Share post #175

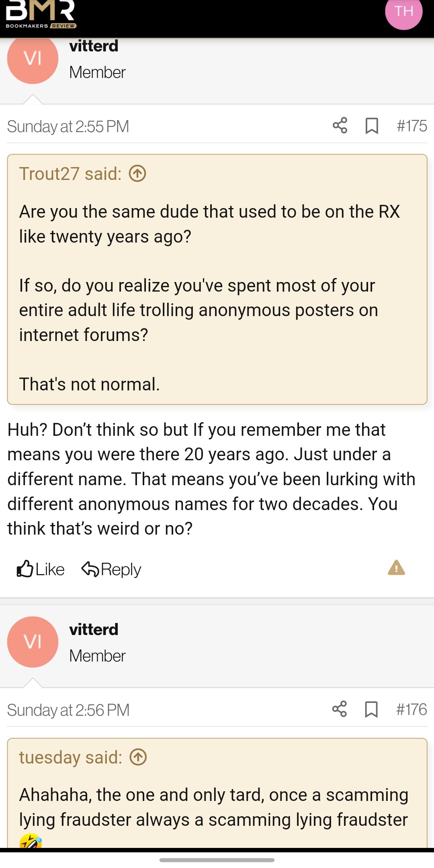coord(340,126)
